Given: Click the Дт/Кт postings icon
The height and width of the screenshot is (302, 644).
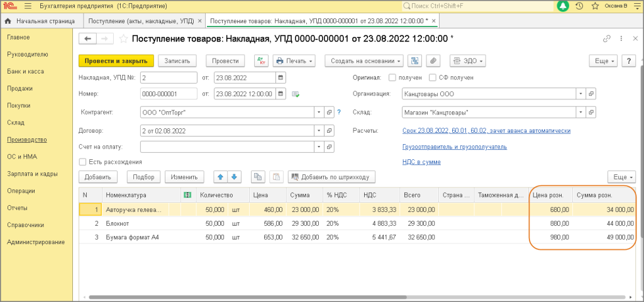Looking at the screenshot, I should click(x=261, y=61).
